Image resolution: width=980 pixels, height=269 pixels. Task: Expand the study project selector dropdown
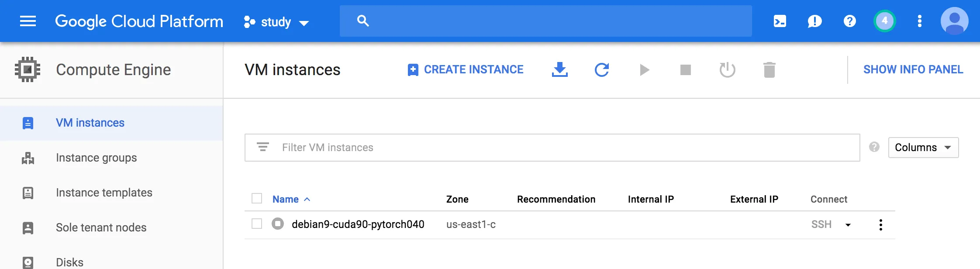pyautogui.click(x=277, y=22)
